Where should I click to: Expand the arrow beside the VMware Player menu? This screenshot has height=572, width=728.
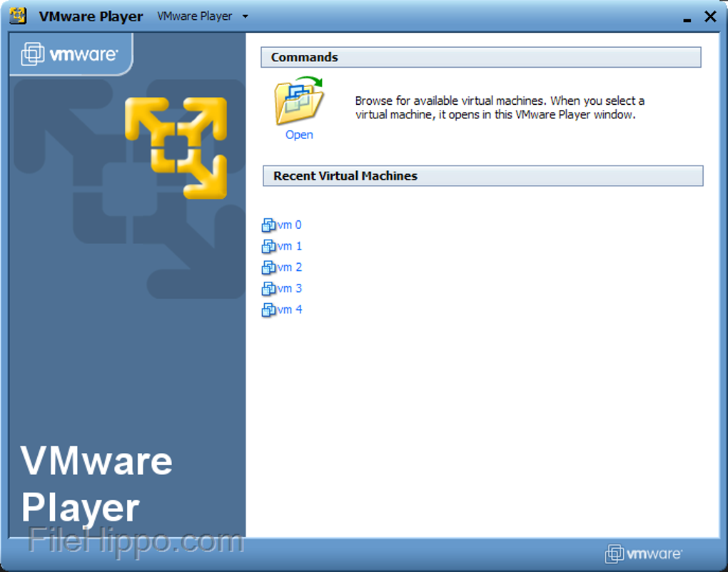click(246, 16)
